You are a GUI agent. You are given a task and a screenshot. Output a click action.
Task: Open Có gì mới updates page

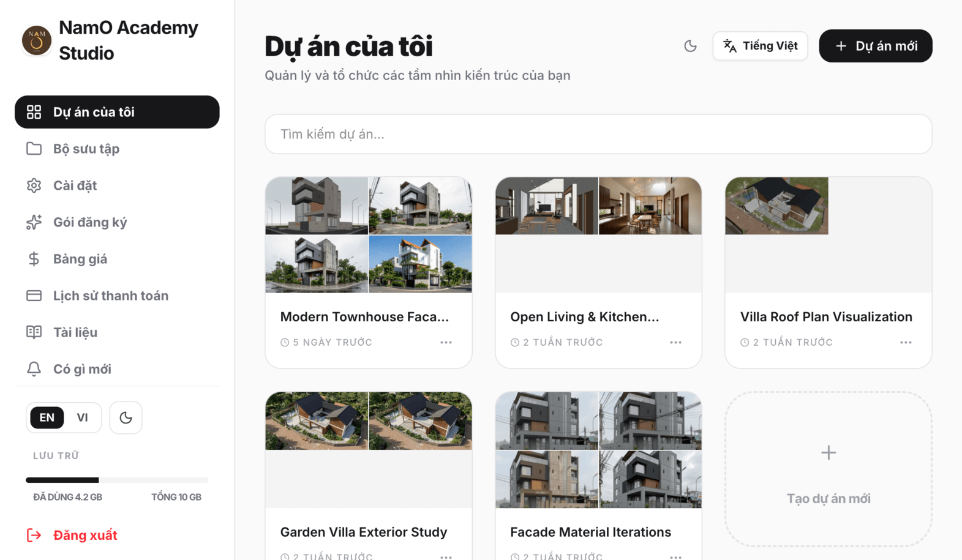point(117,369)
